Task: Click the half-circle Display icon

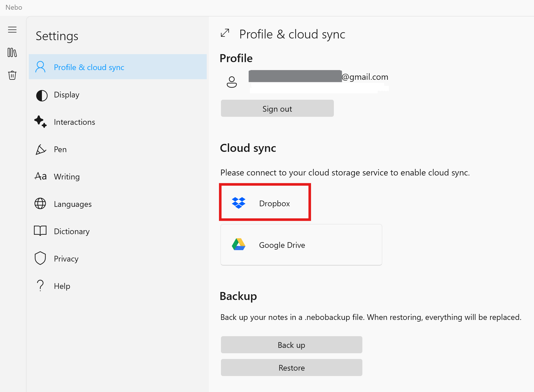Action: 42,95
